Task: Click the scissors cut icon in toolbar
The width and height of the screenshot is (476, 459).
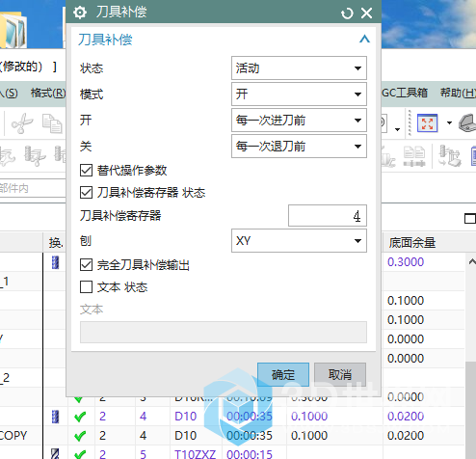Action: tap(22, 123)
